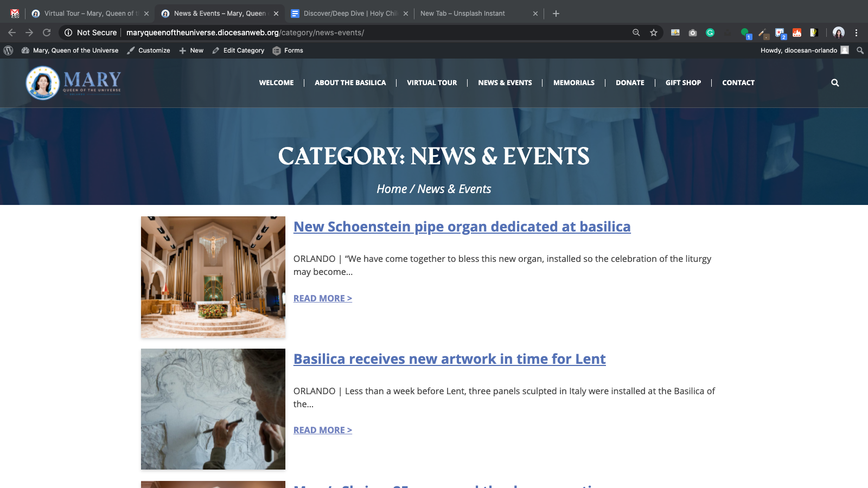Open Chrome three-dot menu
This screenshot has width=868, height=488.
857,33
